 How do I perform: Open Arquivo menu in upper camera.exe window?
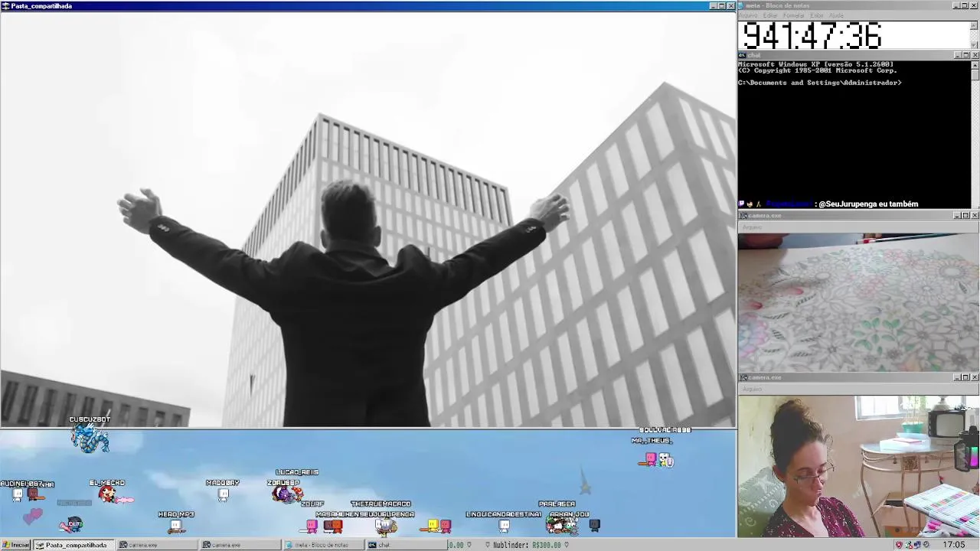click(752, 227)
